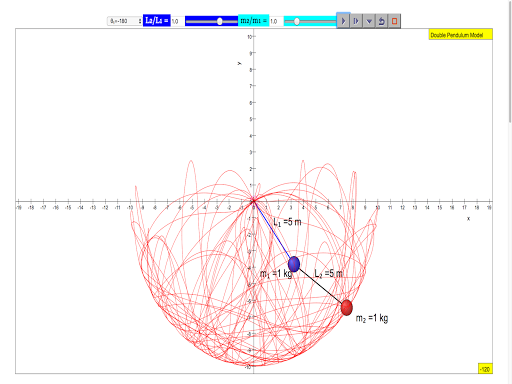Start the simulation with the play button

(x=343, y=21)
